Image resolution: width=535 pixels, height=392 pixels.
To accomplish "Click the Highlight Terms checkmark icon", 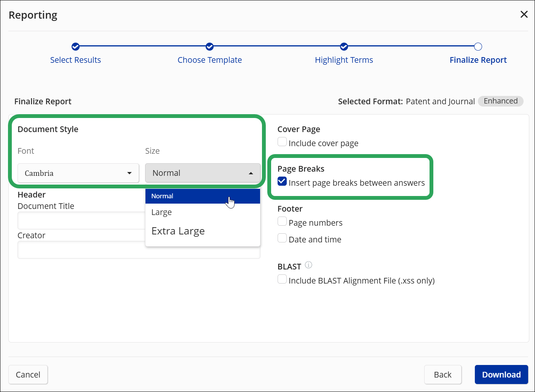I will 344,46.
